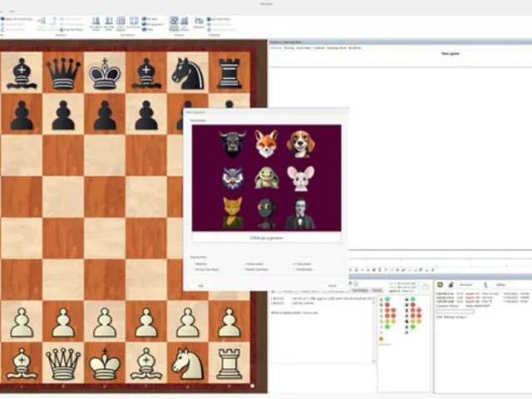The height and width of the screenshot is (399, 532).
Task: Open Settings in the chat panel
Action: coord(500,284)
